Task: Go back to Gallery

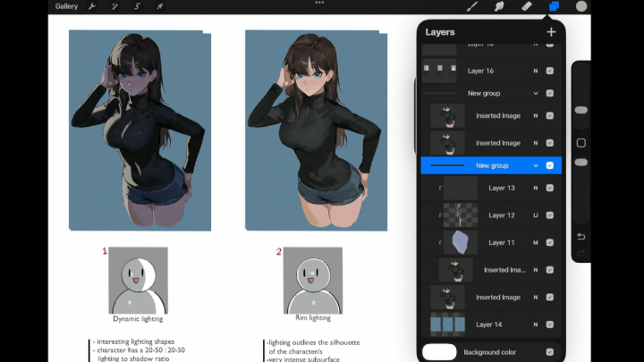Action: (66, 6)
